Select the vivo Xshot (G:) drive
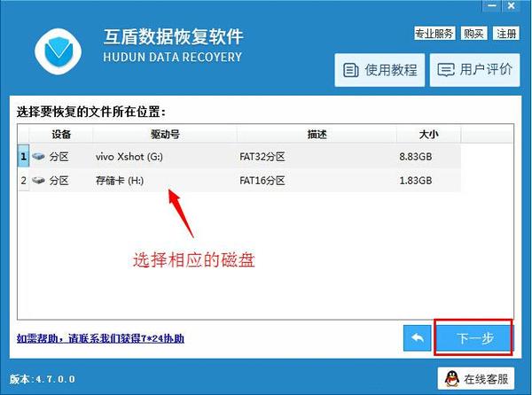The width and height of the screenshot is (532, 395). [x=129, y=157]
